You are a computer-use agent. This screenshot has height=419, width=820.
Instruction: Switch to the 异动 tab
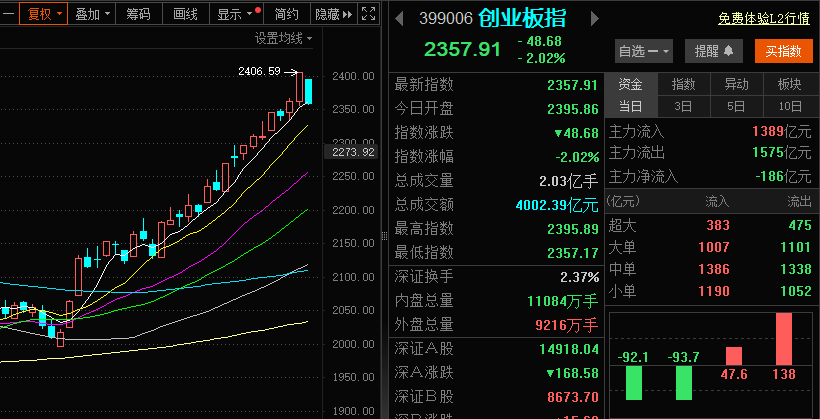tap(736, 84)
